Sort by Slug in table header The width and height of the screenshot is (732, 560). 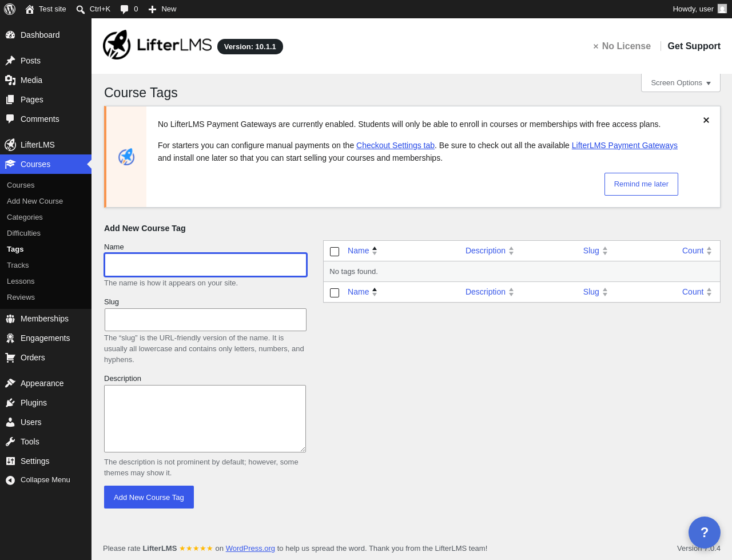[595, 251]
